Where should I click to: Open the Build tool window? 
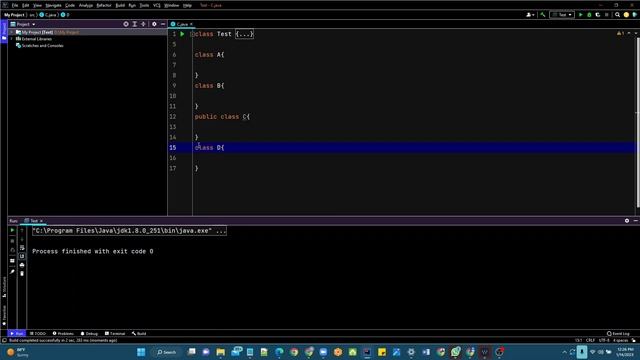(139, 333)
